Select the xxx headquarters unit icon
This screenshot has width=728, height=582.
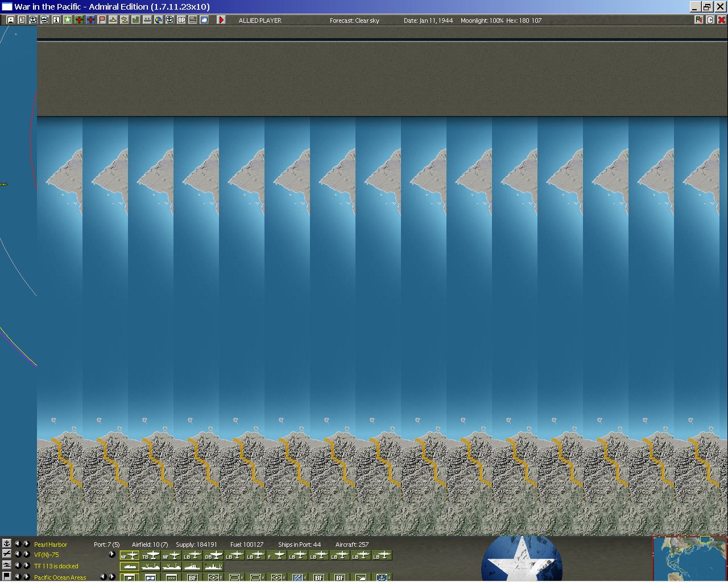pos(172,577)
